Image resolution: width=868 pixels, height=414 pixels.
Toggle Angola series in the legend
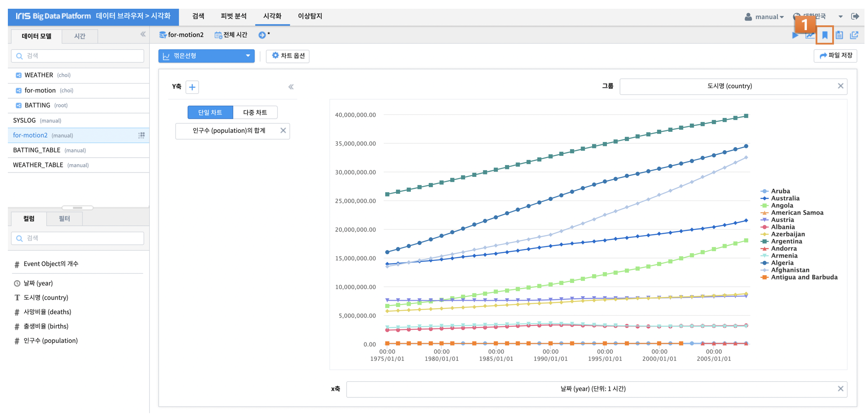click(x=777, y=205)
